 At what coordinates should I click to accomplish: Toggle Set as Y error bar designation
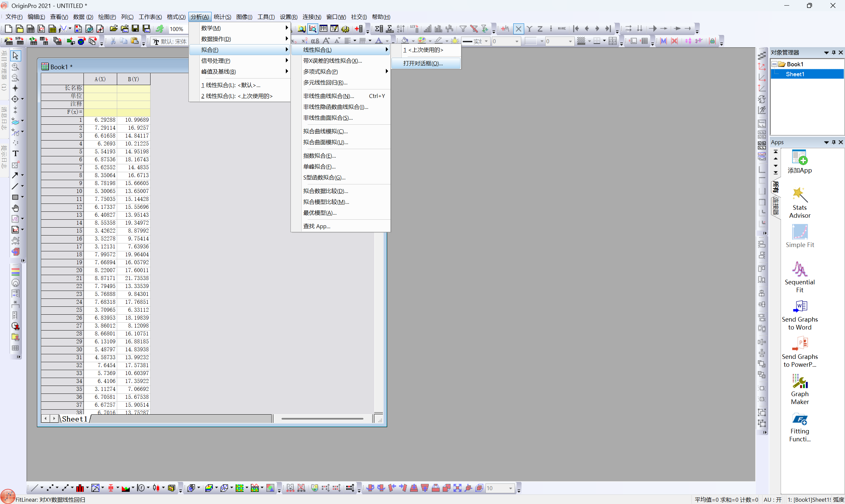pyautogui.click(x=551, y=29)
